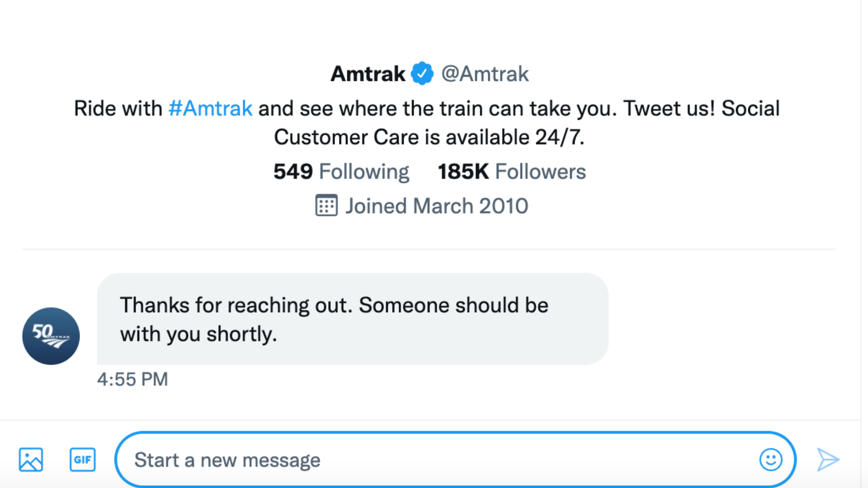868x488 pixels.
Task: Click the bold Amtrak display name
Action: click(368, 74)
